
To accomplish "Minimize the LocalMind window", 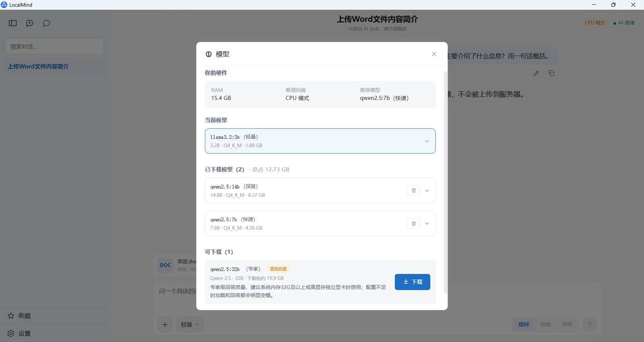I will coord(594,5).
